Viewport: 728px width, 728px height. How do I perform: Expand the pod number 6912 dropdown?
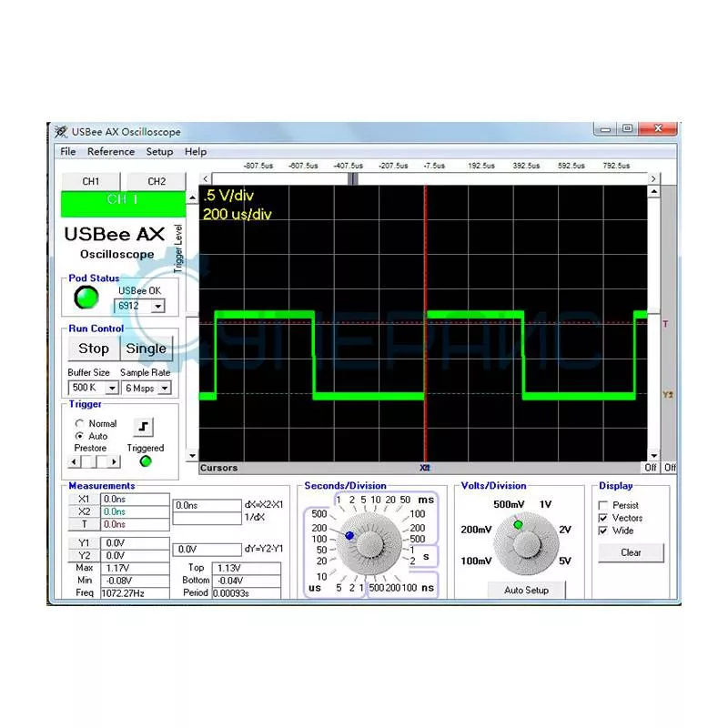point(157,306)
